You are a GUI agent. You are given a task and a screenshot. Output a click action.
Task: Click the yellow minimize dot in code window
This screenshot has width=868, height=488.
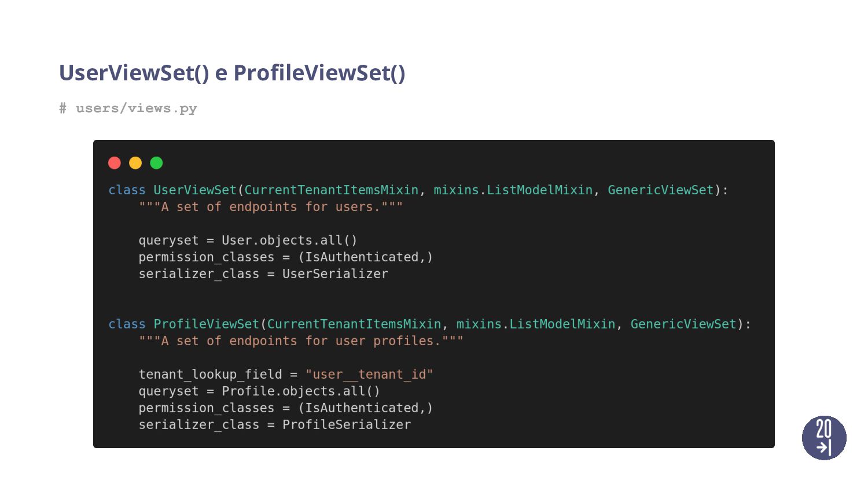pos(135,163)
